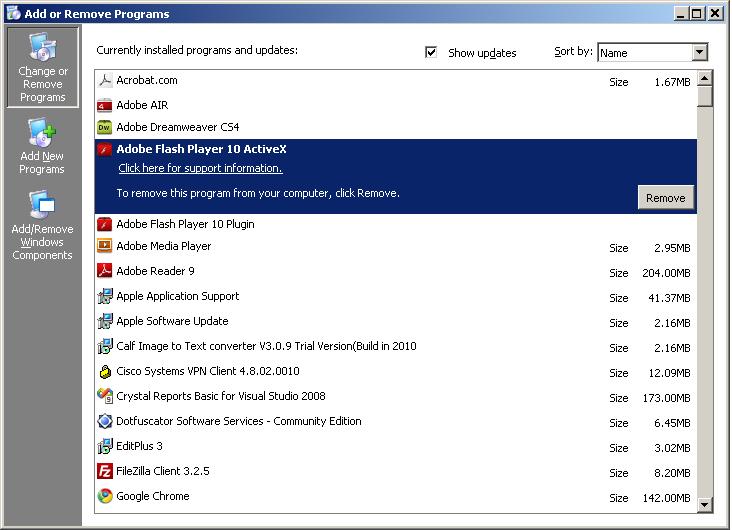Select the Cisco Systems VPN Client icon
Image resolution: width=732 pixels, height=530 pixels.
(105, 371)
